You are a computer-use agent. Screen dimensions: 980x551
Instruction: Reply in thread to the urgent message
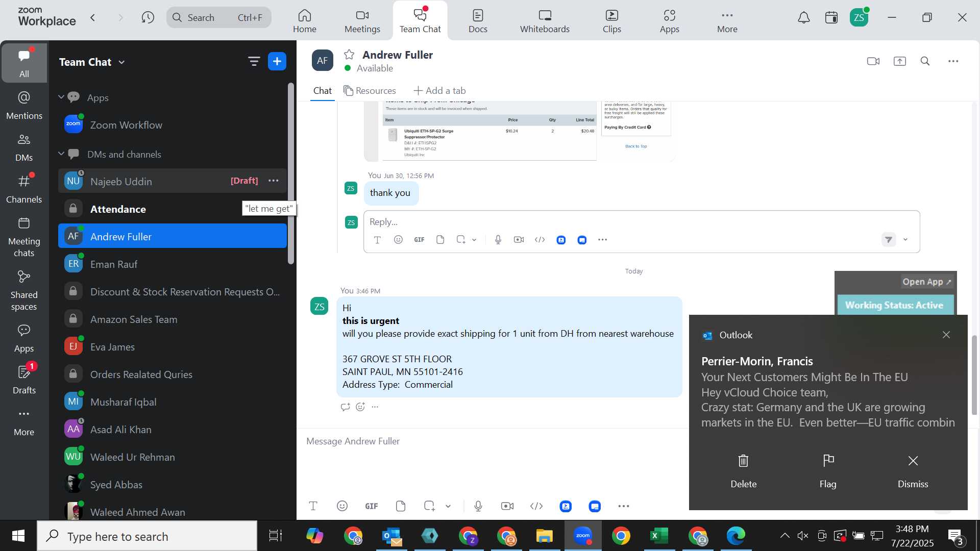pos(346,407)
